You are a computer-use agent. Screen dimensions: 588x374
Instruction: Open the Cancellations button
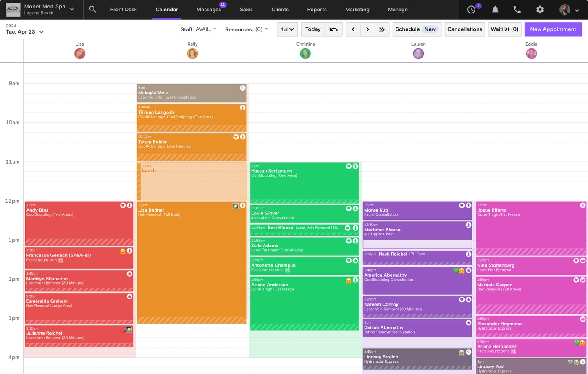(465, 29)
